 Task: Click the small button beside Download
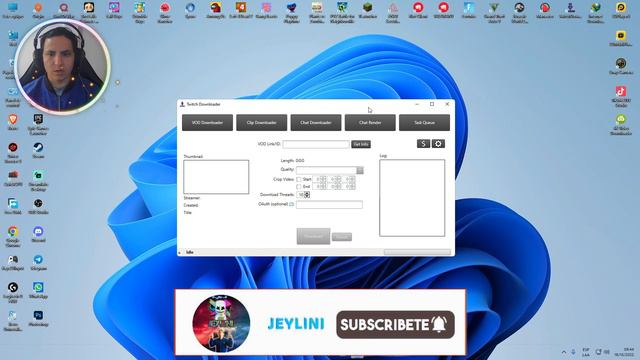click(x=342, y=237)
